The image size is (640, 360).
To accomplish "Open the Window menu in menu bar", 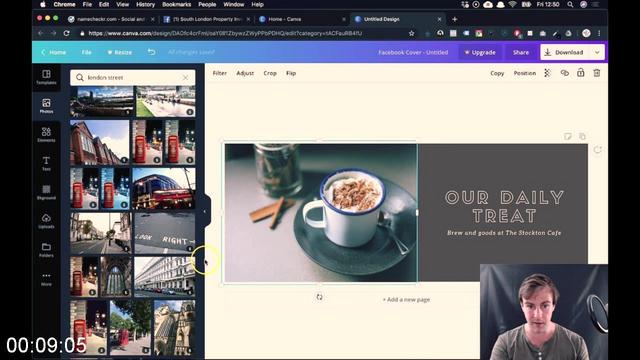I will (233, 4).
